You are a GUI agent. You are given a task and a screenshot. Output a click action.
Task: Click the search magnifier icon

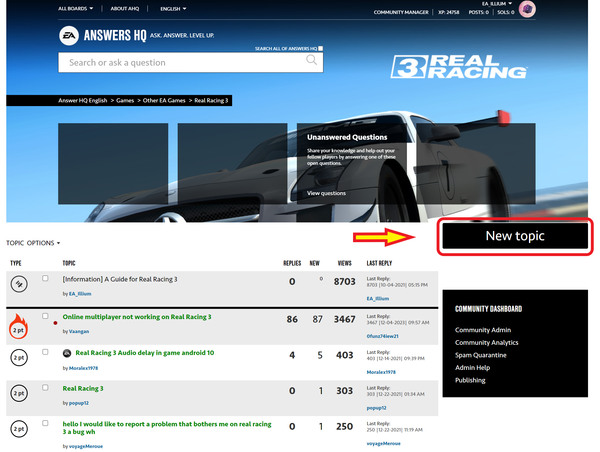tap(311, 60)
